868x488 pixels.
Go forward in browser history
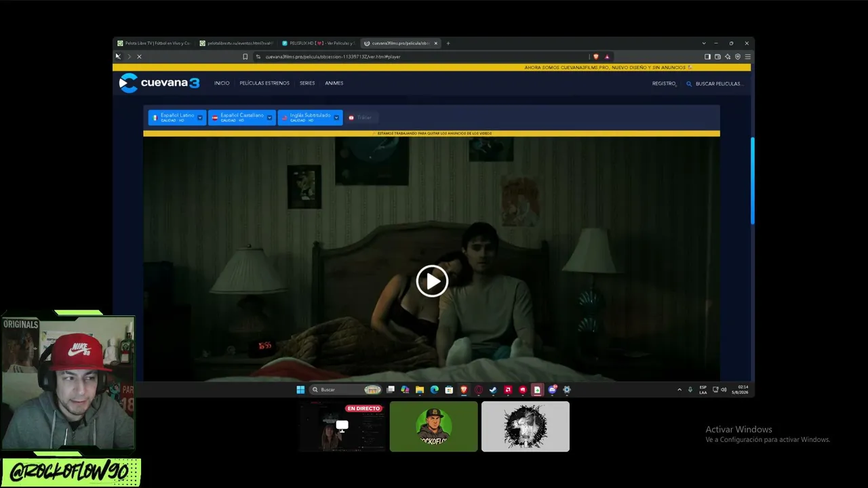coord(128,57)
